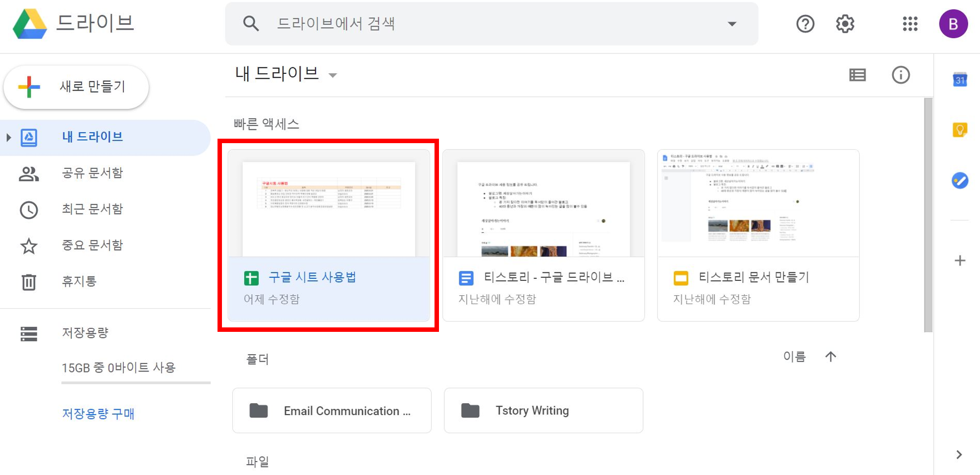Click the 이름 sort label
This screenshot has width=980, height=475.
pyautogui.click(x=794, y=357)
